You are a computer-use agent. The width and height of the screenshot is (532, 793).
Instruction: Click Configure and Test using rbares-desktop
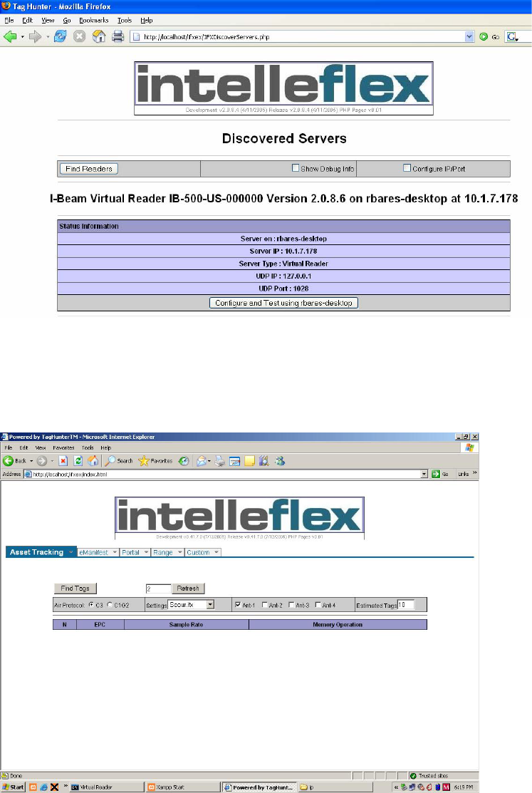[x=283, y=302]
